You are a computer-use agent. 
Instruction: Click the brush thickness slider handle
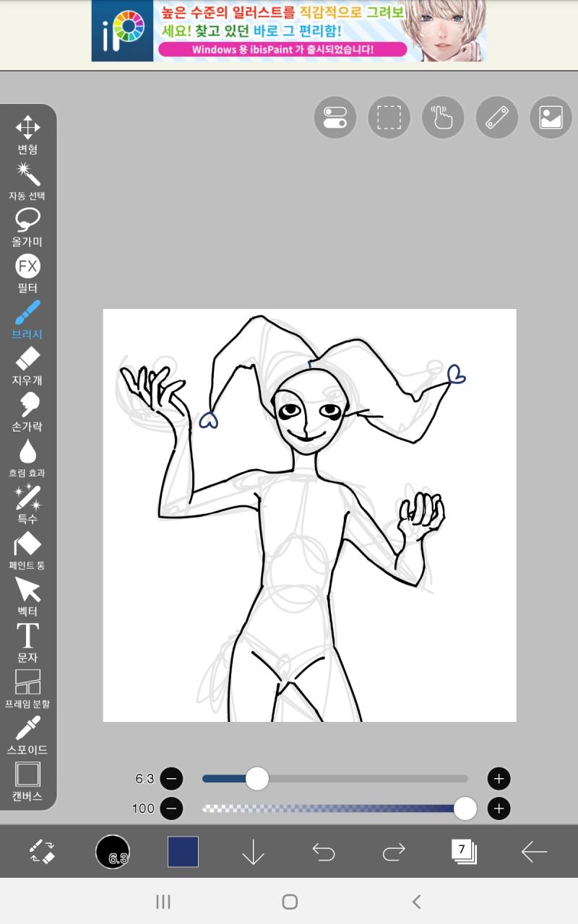click(256, 779)
